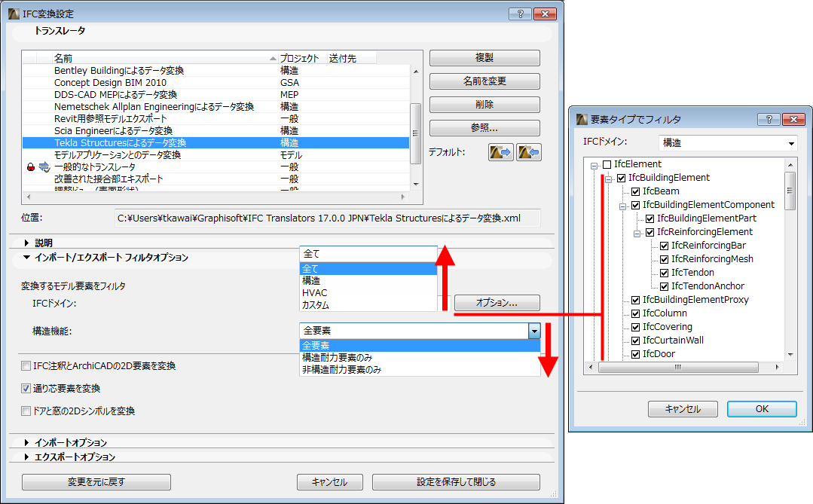Disable the 通り芯要素を変換 checkbox
This screenshot has width=813, height=504.
coord(25,389)
